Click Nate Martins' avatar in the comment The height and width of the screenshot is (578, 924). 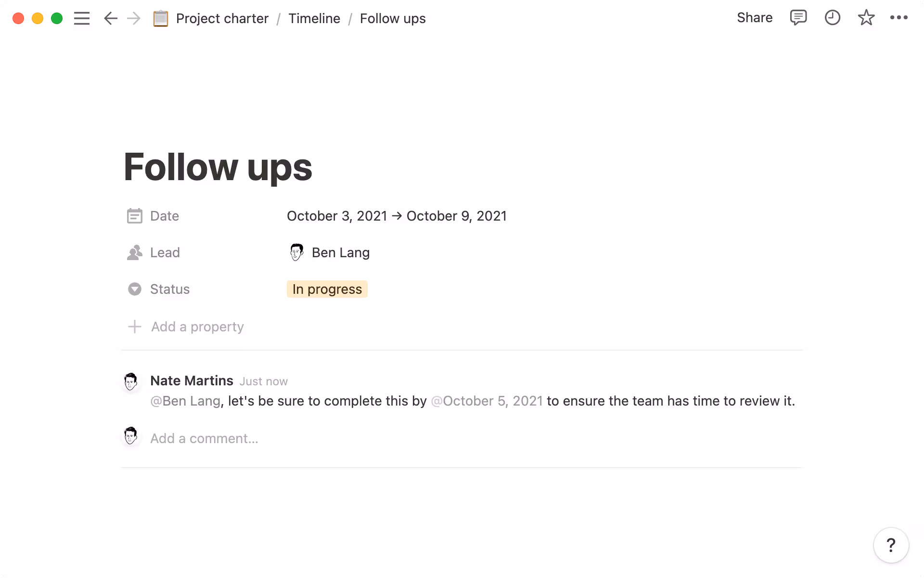(130, 381)
